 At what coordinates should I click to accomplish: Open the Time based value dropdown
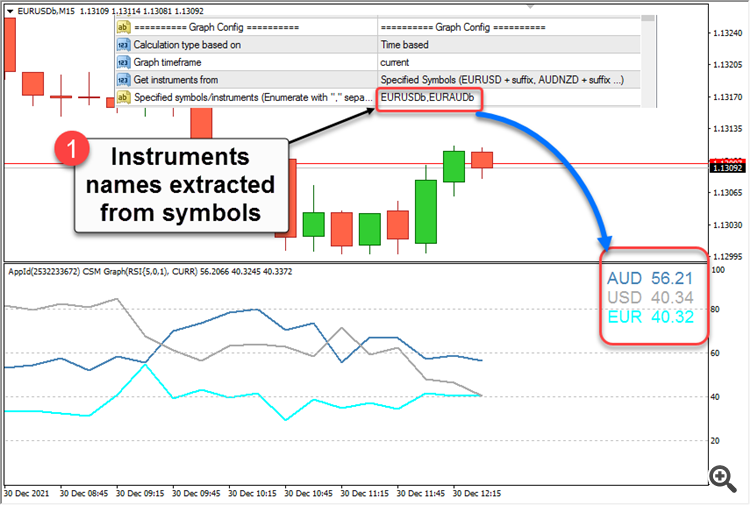coord(509,45)
